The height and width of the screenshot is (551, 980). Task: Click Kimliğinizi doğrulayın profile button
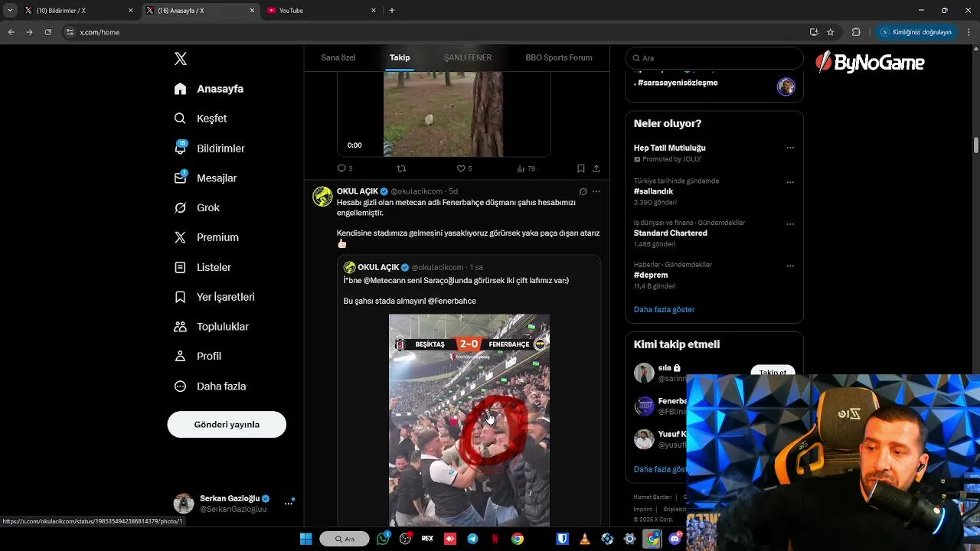pyautogui.click(x=916, y=32)
